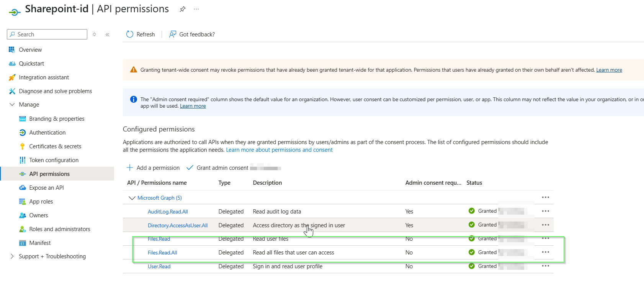Image resolution: width=644 pixels, height=284 pixels.
Task: Click the Sharepoint-id app icon in header
Action: tap(15, 12)
